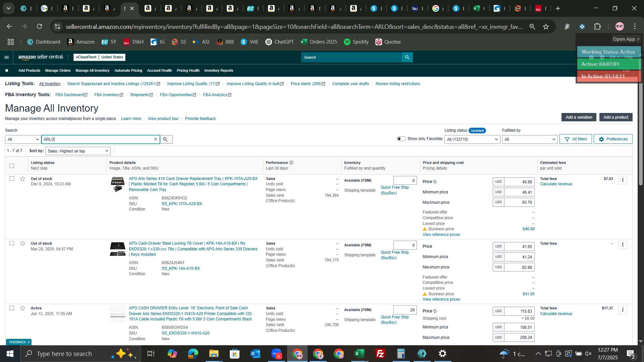Screen dimensions: 644x362
Task: Select the KPK-15TA-A20-BX listing checkbox
Action: [x=12, y=179]
